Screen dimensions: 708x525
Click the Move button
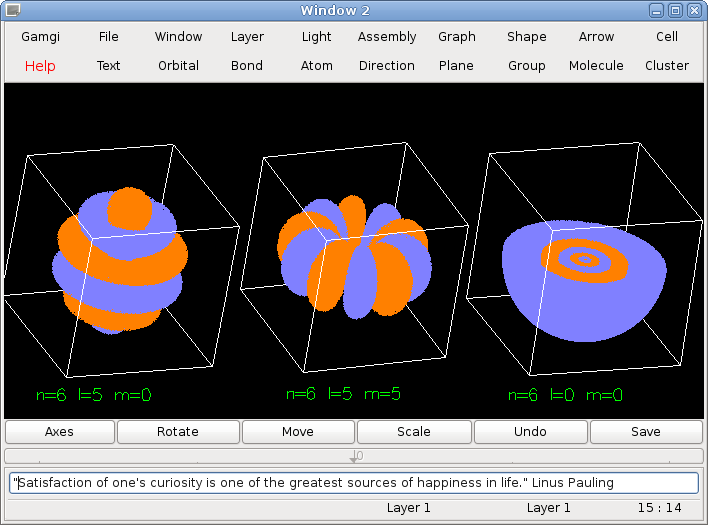coord(298,432)
